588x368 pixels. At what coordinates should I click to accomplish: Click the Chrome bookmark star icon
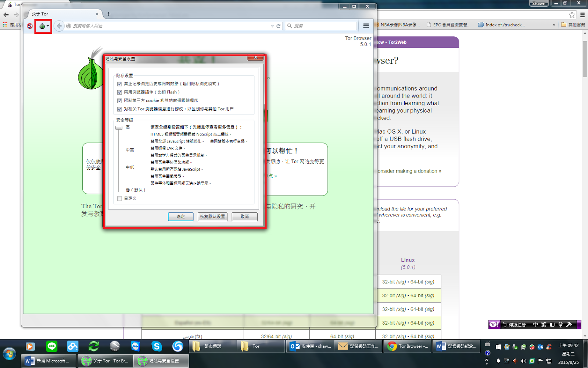click(x=572, y=15)
